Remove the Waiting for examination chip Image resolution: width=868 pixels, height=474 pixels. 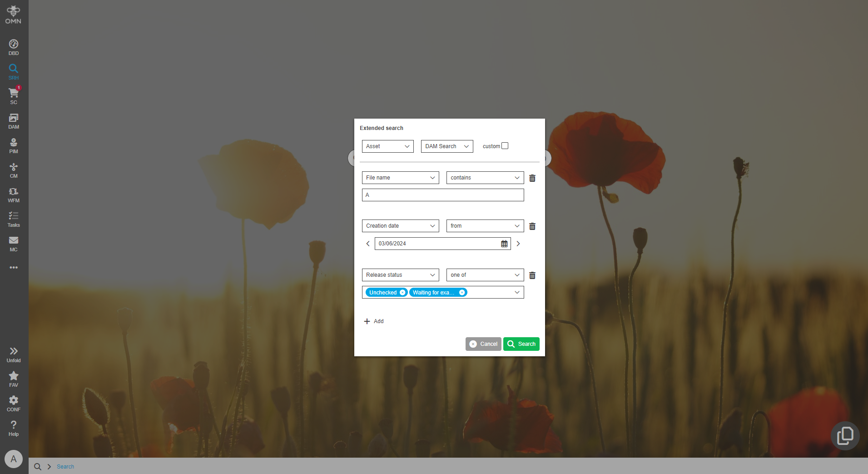click(x=462, y=292)
